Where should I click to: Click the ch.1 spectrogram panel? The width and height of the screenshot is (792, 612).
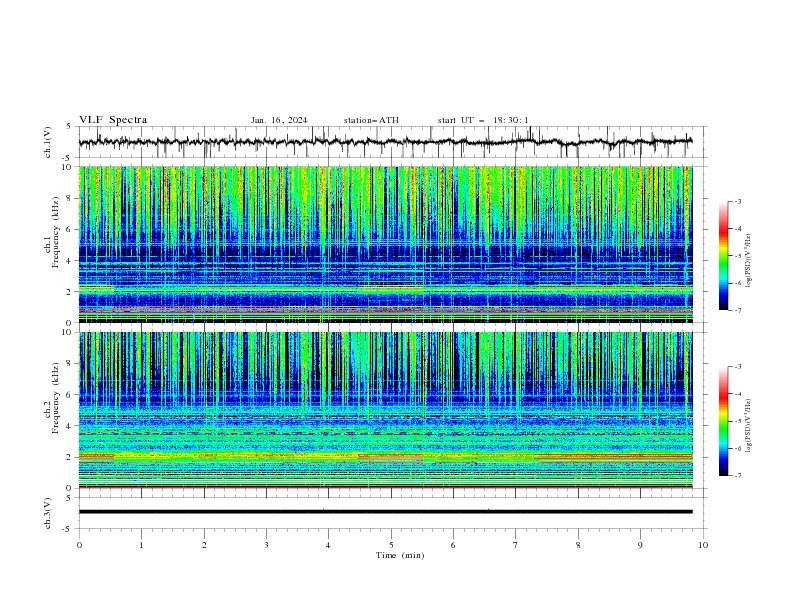385,244
